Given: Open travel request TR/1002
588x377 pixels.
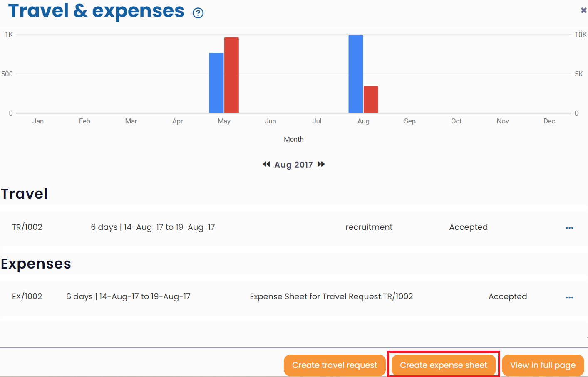Looking at the screenshot, I should [27, 227].
